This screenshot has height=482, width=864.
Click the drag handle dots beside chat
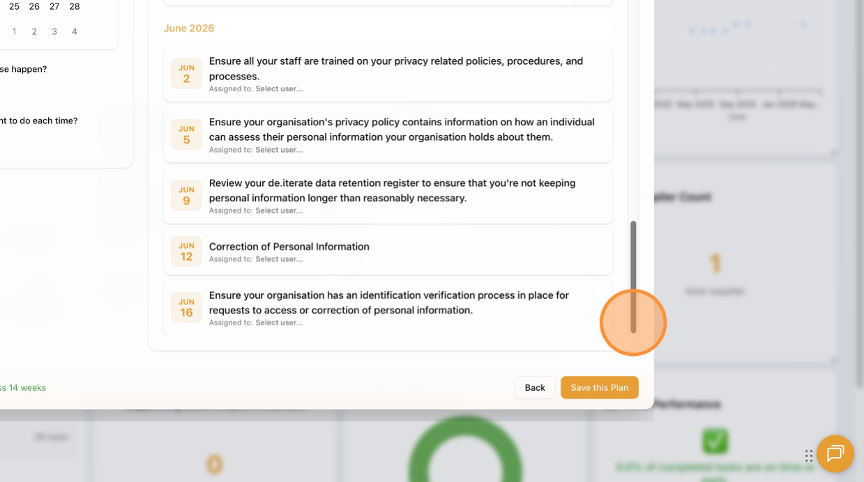(x=809, y=456)
